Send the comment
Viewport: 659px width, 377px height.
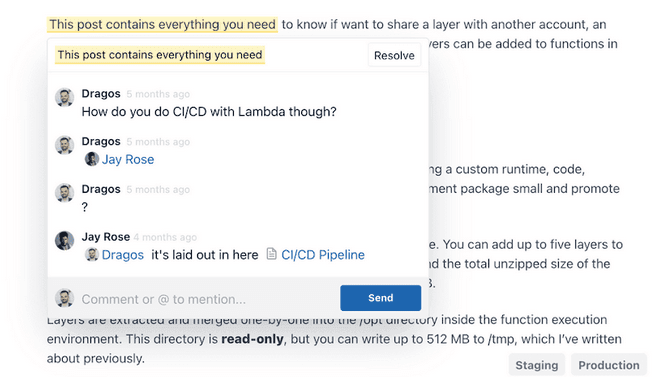click(x=380, y=298)
